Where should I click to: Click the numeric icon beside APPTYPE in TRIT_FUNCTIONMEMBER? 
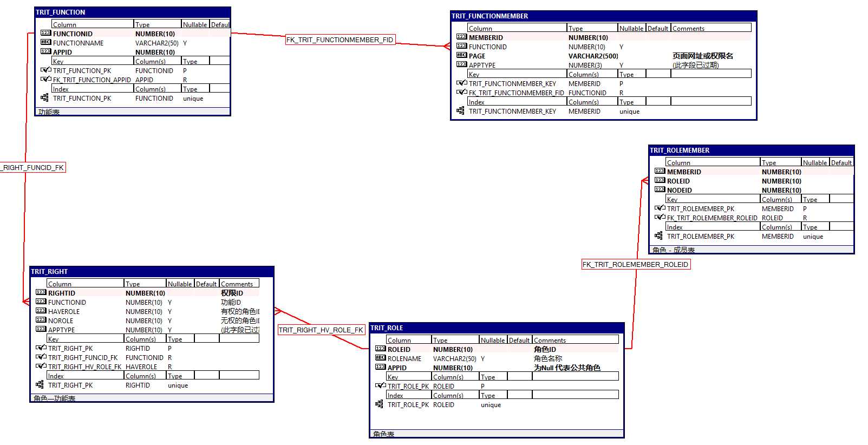[x=462, y=64]
